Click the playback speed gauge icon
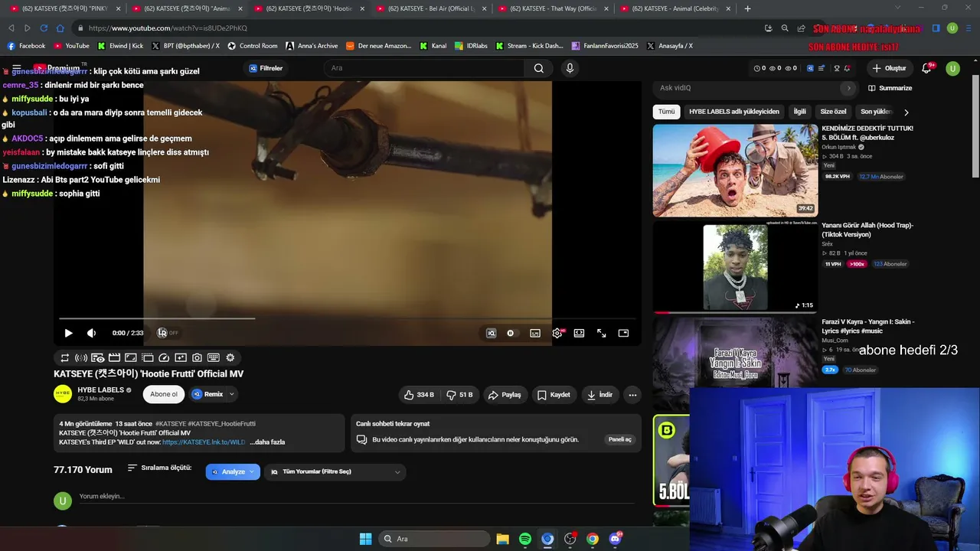 164,357
